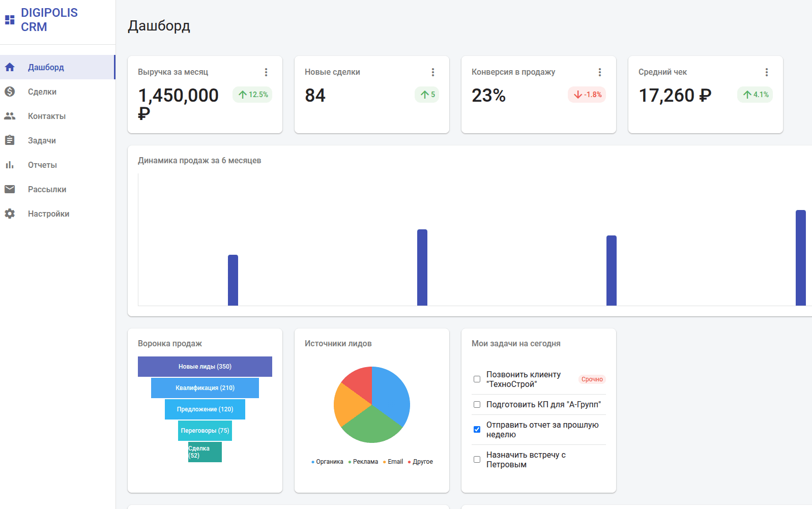Open the Отчеты page label in sidebar
Viewport: 812px width, 509px height.
coord(42,165)
